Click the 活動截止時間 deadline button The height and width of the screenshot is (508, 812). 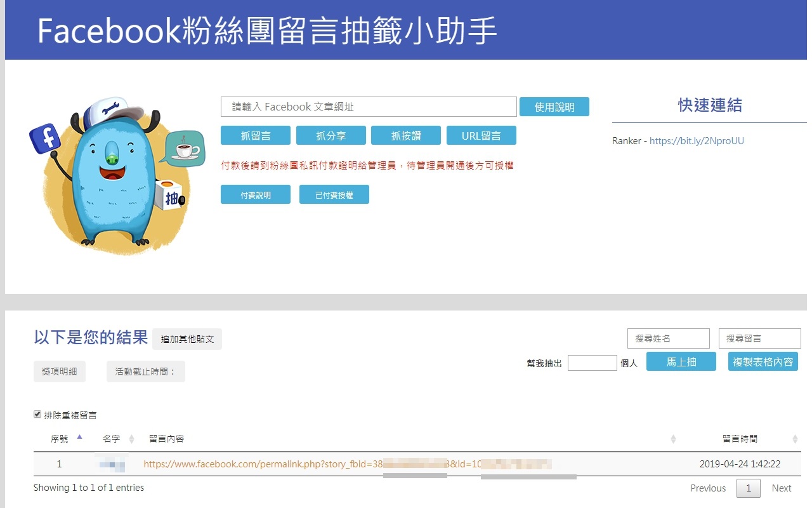pos(146,371)
